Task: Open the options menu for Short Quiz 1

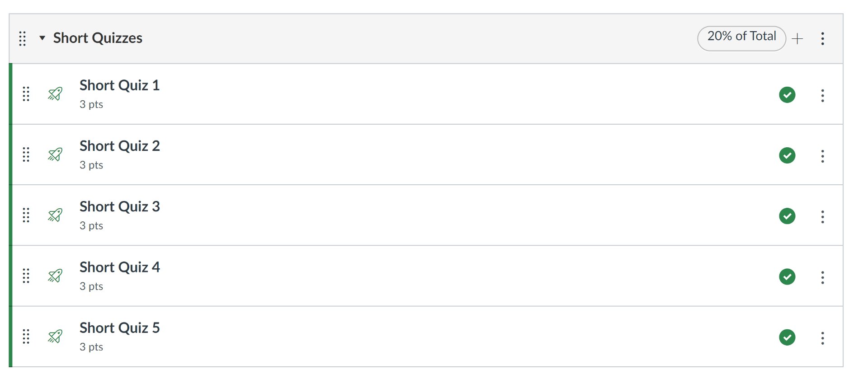Action: [x=822, y=95]
